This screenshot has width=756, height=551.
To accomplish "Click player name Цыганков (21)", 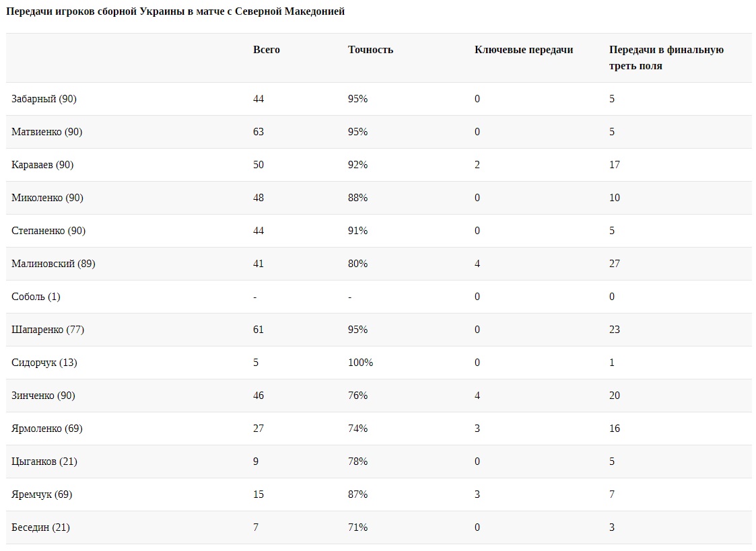I will (44, 462).
